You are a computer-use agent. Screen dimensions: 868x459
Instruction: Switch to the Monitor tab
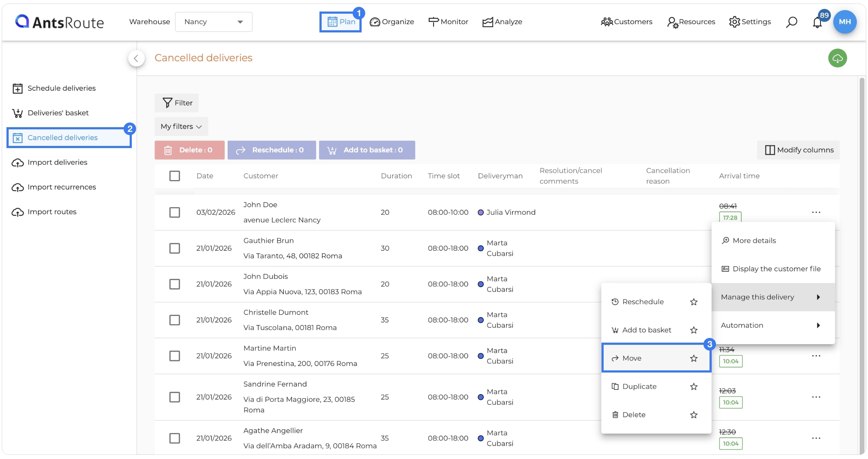pyautogui.click(x=448, y=22)
